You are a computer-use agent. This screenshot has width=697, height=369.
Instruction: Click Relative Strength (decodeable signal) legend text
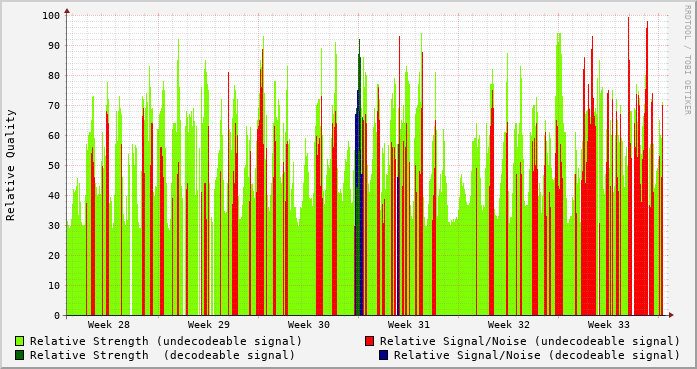(163, 355)
